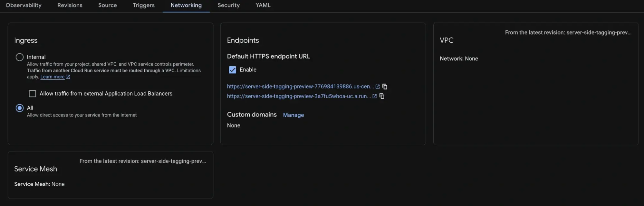Uncheck the Enable default HTTPS endpoint checkbox
Screen dimensions: 644x206
coord(233,70)
